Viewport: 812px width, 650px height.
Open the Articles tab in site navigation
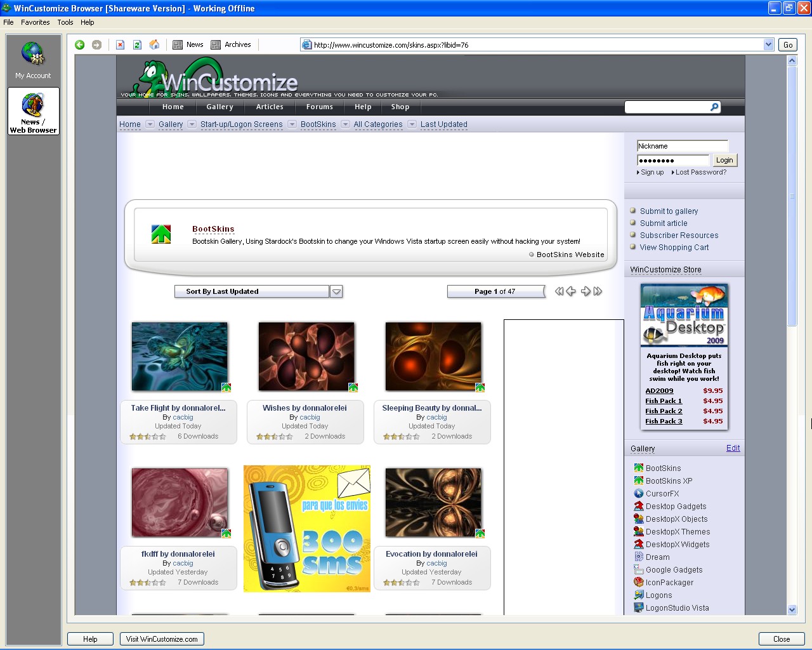click(270, 107)
